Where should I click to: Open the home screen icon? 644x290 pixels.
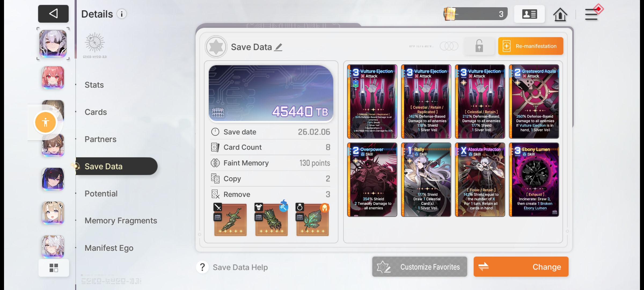(x=560, y=14)
